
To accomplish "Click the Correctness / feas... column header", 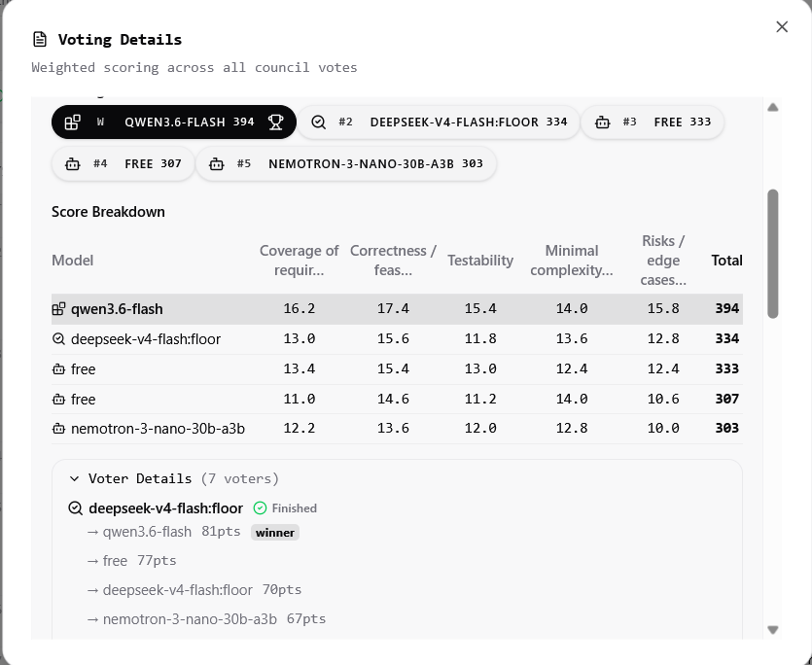I will [393, 260].
